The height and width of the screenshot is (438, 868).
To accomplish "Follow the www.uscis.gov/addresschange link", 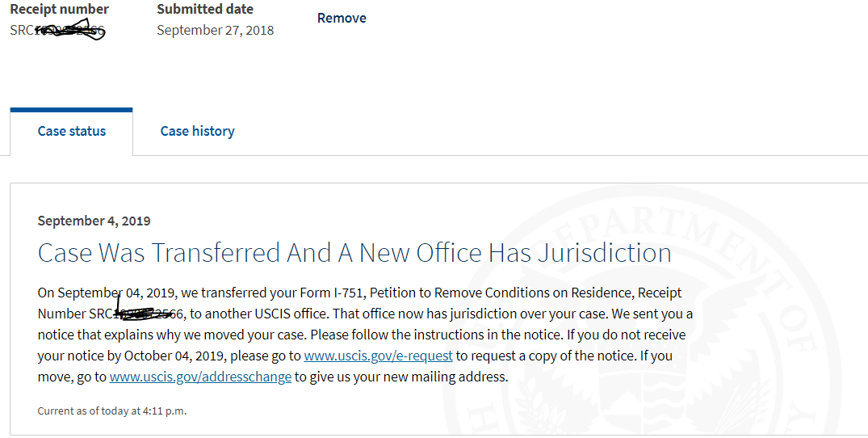I will pyautogui.click(x=200, y=377).
